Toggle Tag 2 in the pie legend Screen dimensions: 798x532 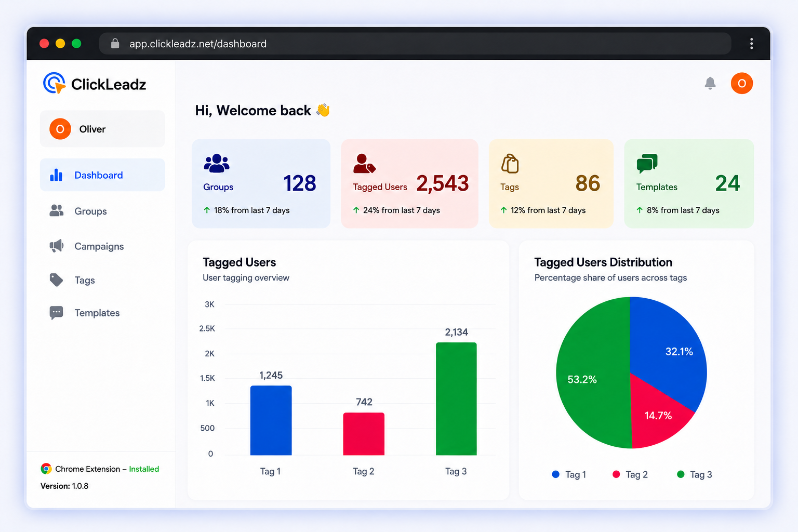[x=630, y=474]
